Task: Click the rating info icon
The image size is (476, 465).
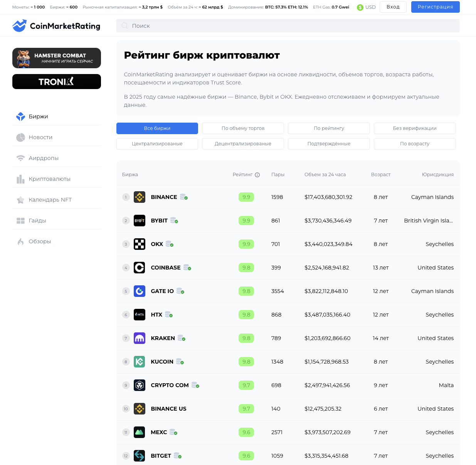Action: pos(257,175)
